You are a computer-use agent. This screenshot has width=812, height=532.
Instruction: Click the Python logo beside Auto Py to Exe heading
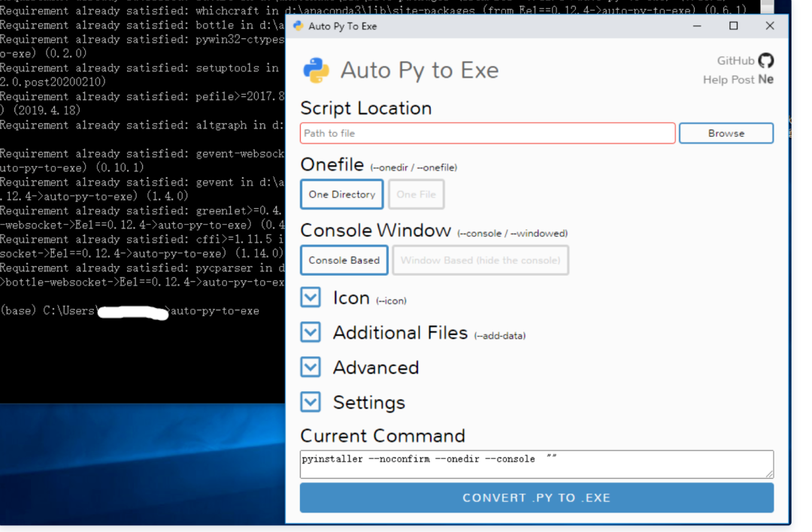coord(316,70)
